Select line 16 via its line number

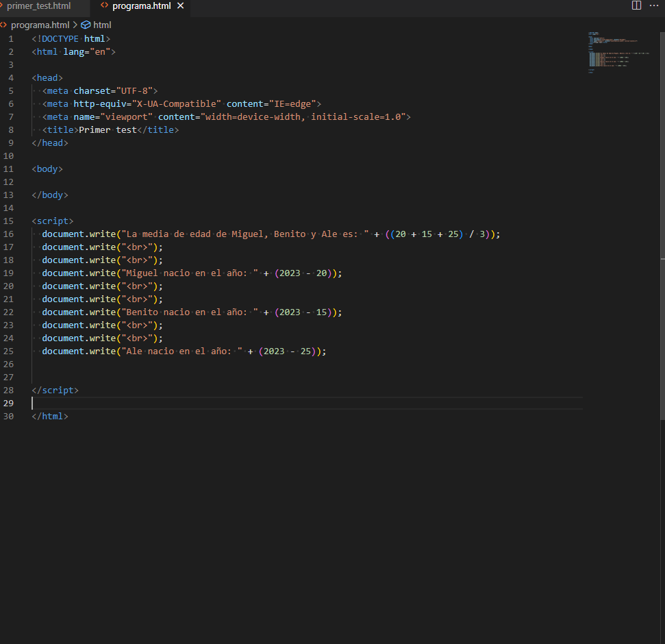point(9,234)
